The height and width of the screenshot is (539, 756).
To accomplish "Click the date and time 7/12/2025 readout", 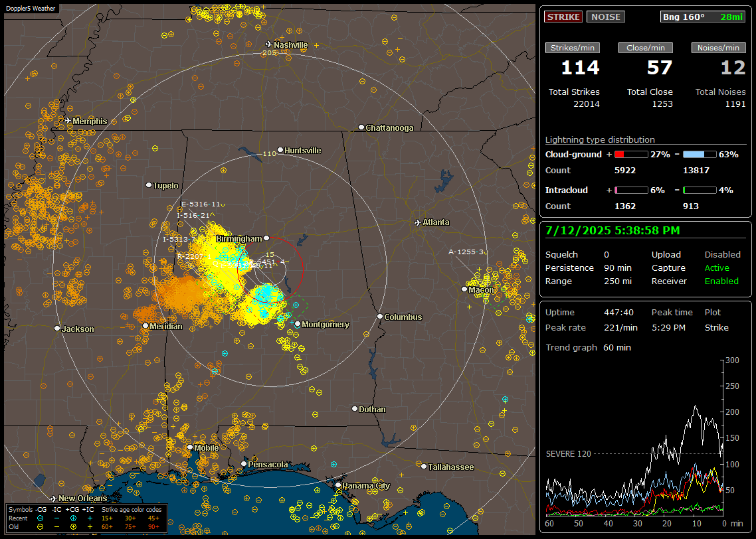I will [x=613, y=231].
